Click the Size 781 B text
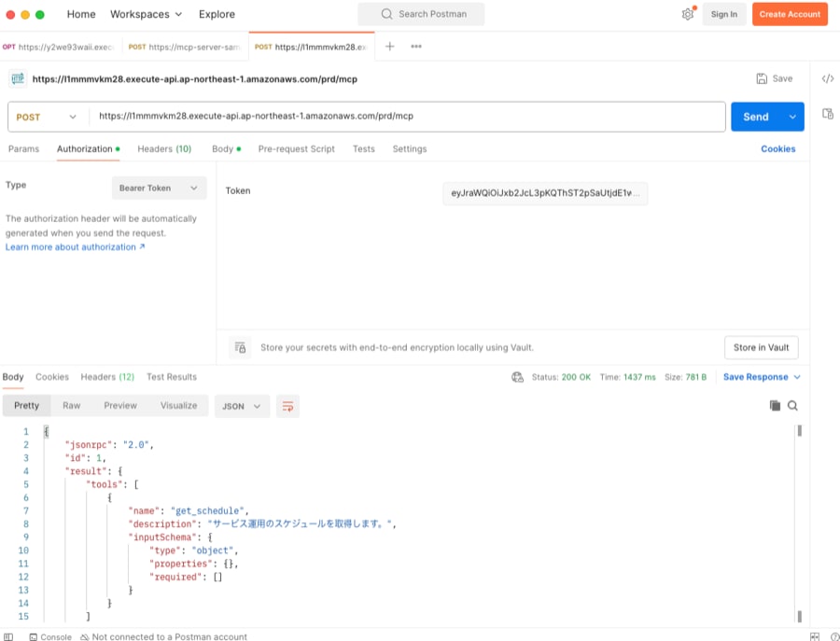Screen dimensions: 840x641 pos(685,377)
